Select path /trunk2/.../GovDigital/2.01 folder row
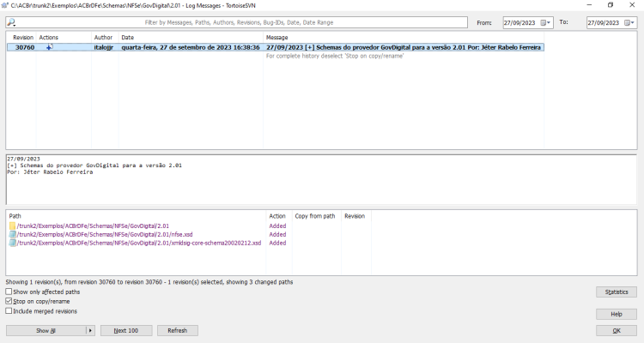 pyautogui.click(x=93, y=226)
